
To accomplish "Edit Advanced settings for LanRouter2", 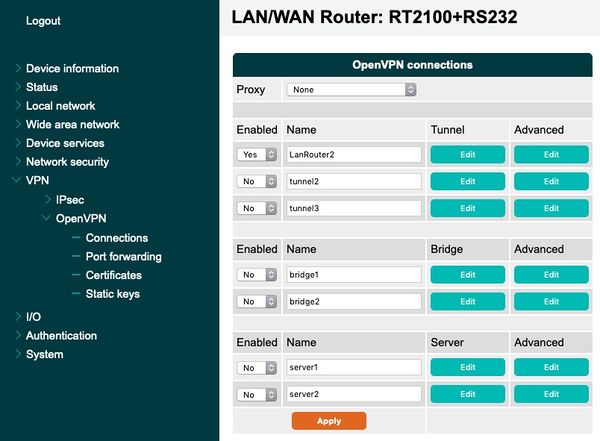I will [x=551, y=155].
